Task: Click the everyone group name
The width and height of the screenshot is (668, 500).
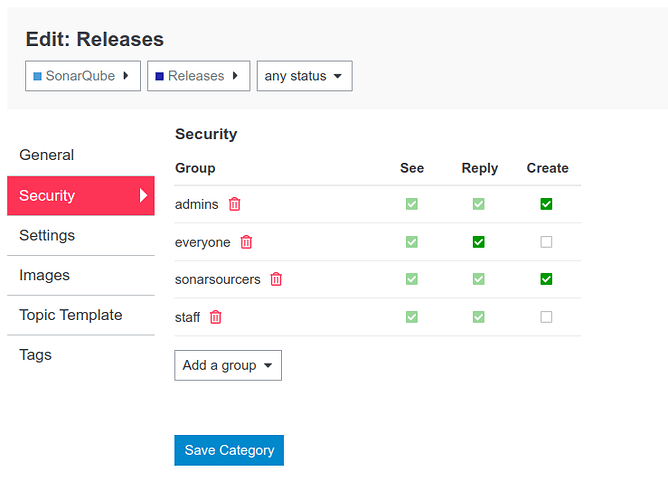Action: pos(202,242)
